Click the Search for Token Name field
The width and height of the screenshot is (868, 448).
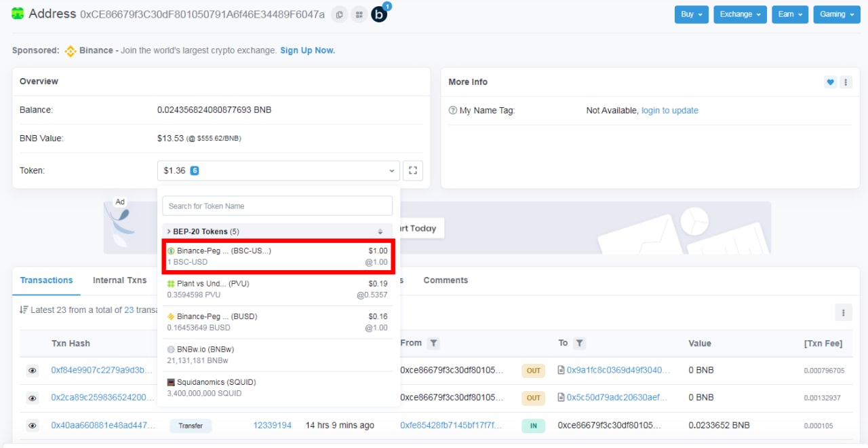pos(277,206)
